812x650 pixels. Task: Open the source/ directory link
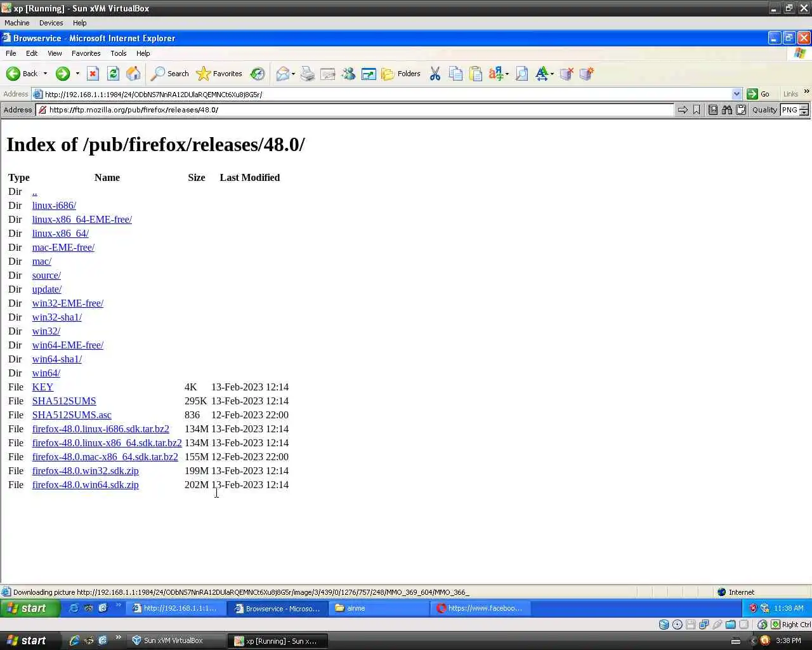[x=46, y=275]
